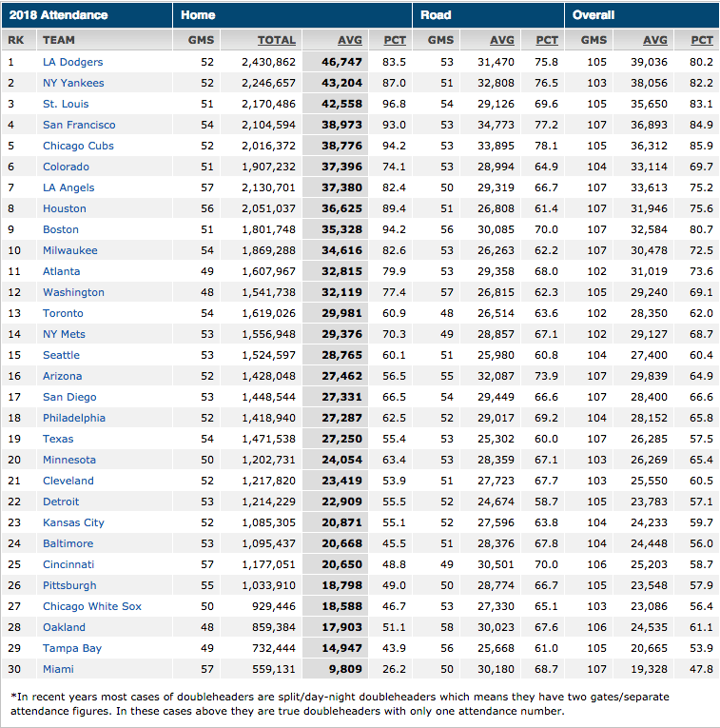Viewport: 720px width, 728px height.
Task: Click the Dodgers home total '2,430,862'
Action: point(268,62)
